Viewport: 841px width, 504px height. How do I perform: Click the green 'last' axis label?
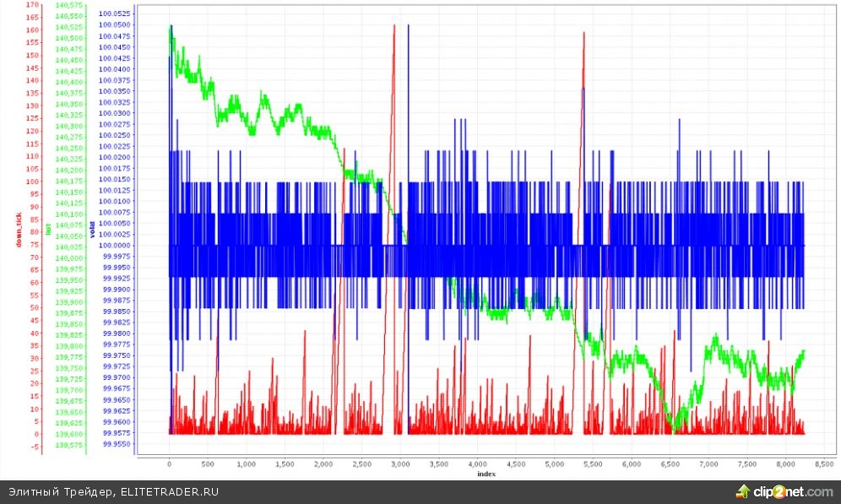click(x=49, y=229)
